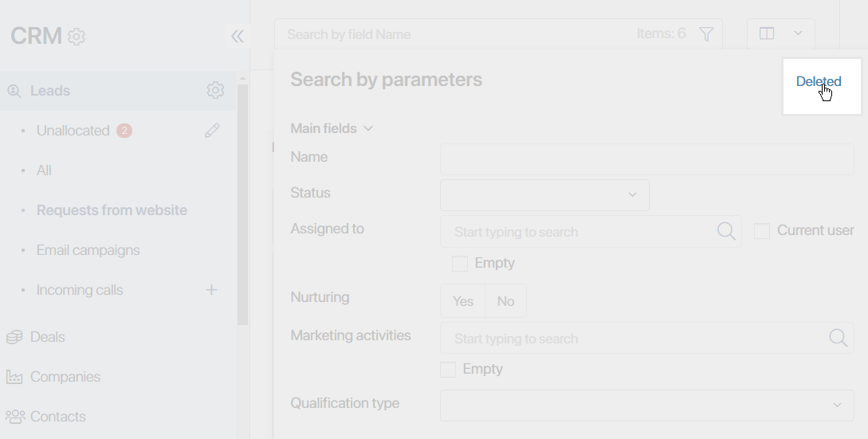Collapse the Main fields section

pyautogui.click(x=332, y=128)
